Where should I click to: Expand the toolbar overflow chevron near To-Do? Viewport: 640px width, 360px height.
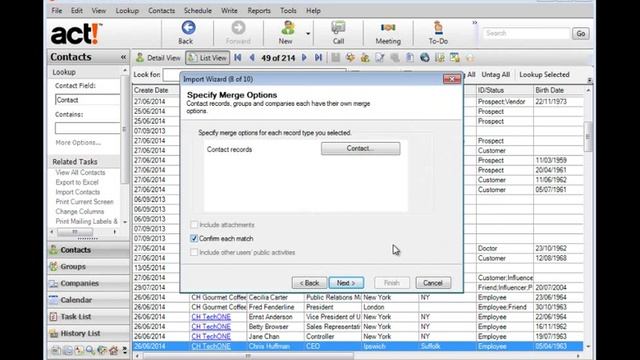pyautogui.click(x=475, y=23)
